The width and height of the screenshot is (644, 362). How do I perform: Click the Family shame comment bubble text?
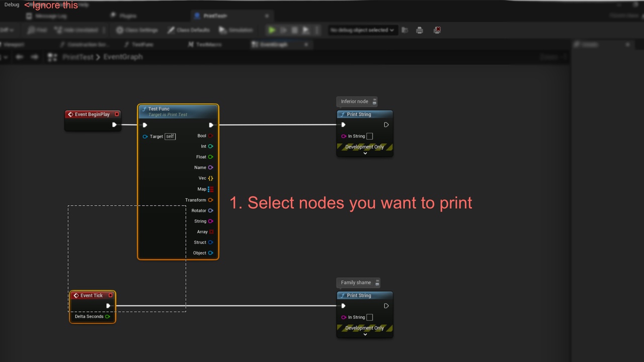point(356,283)
